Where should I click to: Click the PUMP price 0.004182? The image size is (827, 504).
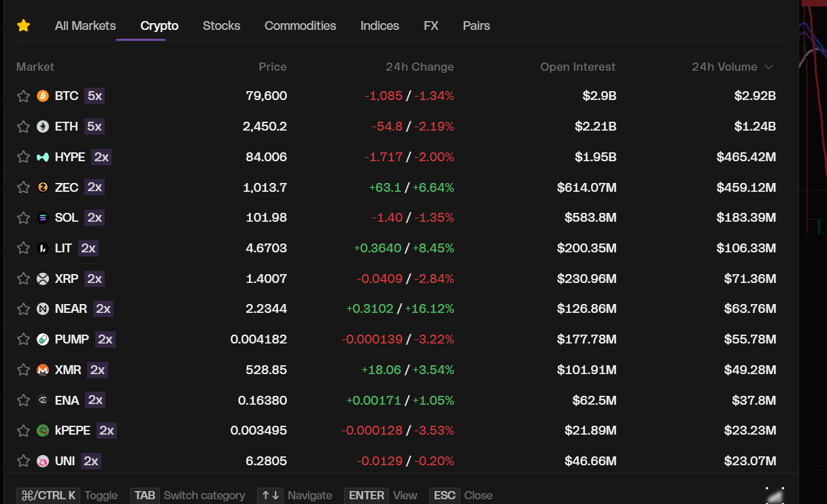click(258, 339)
